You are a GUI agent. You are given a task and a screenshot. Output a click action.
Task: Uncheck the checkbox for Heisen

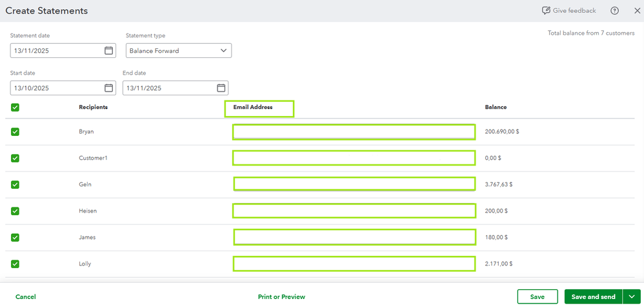(x=15, y=211)
